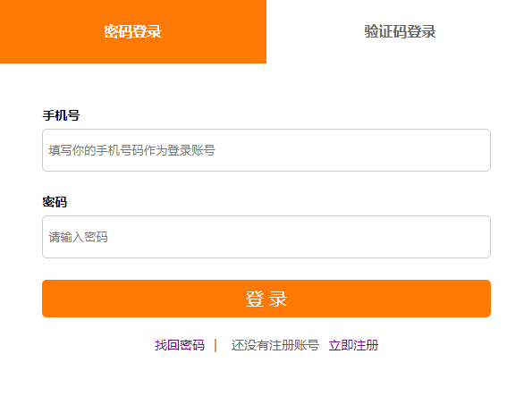Click the 还没有注册账号 text
Viewport: 532px width, 413px height.
tap(275, 345)
